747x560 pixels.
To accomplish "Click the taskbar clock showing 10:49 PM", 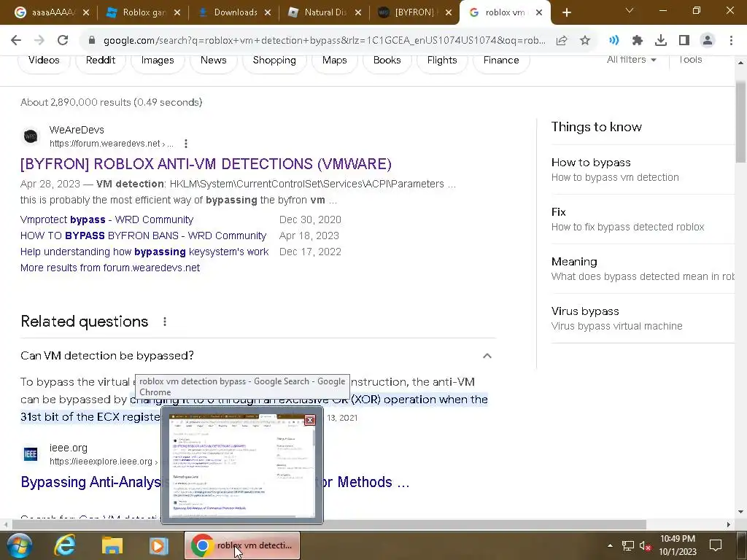I will pos(678,545).
